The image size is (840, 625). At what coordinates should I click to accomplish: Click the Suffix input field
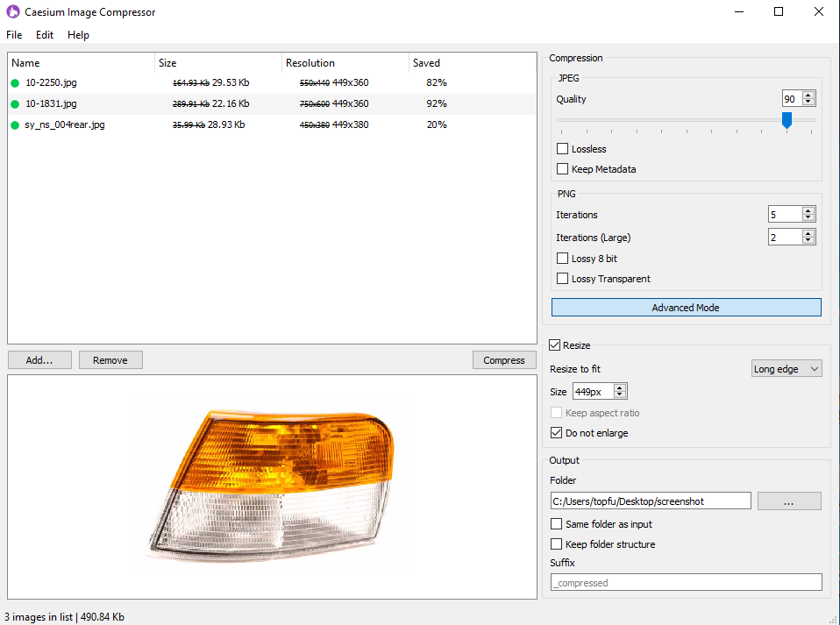tap(686, 581)
